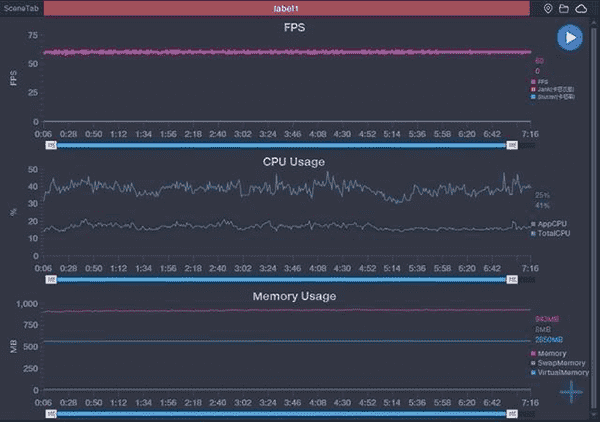Click the CPU Usage right zoom handle
The width and height of the screenshot is (600, 422).
coord(512,280)
